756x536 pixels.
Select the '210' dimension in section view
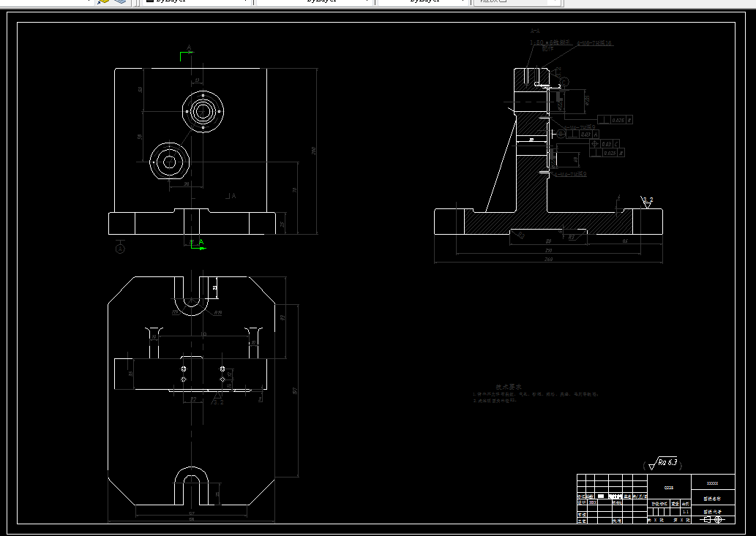coord(548,250)
